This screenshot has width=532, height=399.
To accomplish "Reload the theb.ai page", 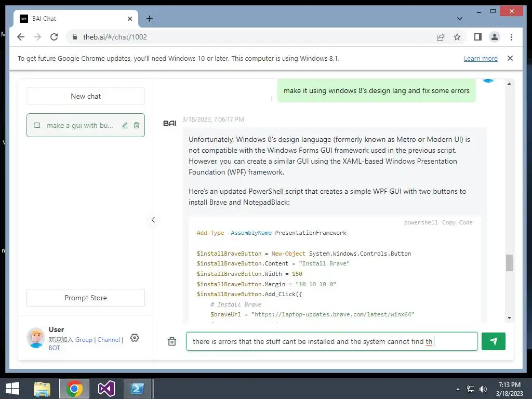I will 54,37.
